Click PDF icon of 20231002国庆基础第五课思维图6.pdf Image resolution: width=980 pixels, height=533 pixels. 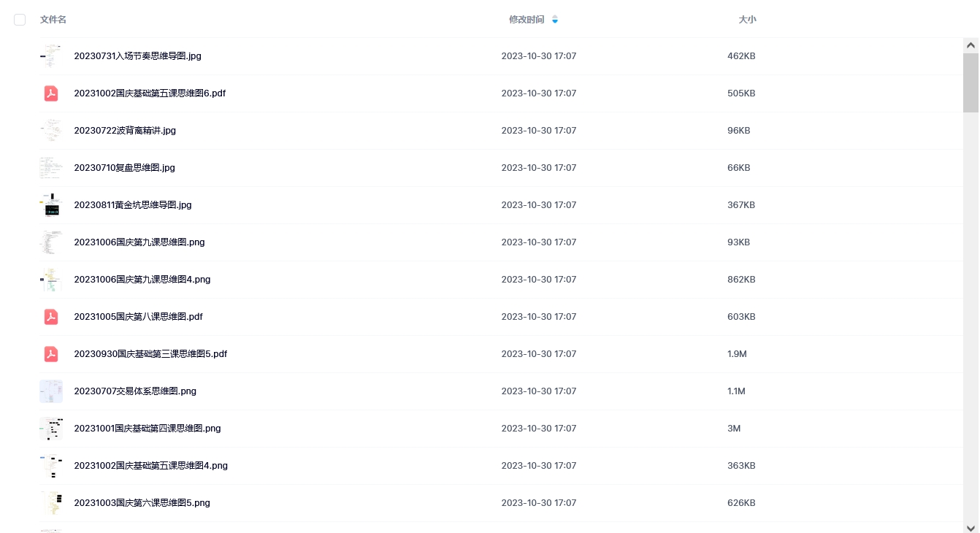coord(51,93)
